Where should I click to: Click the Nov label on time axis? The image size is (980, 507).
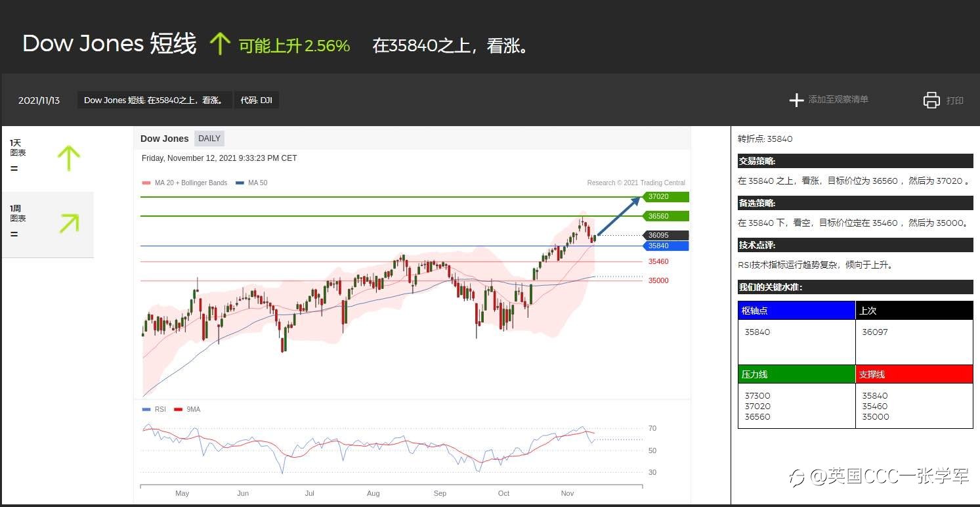click(x=568, y=493)
